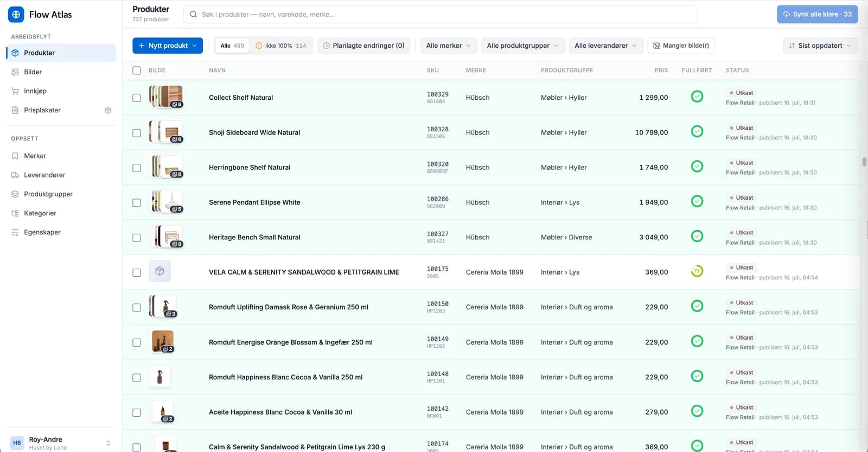Click the Prisplakater document icon

15,110
